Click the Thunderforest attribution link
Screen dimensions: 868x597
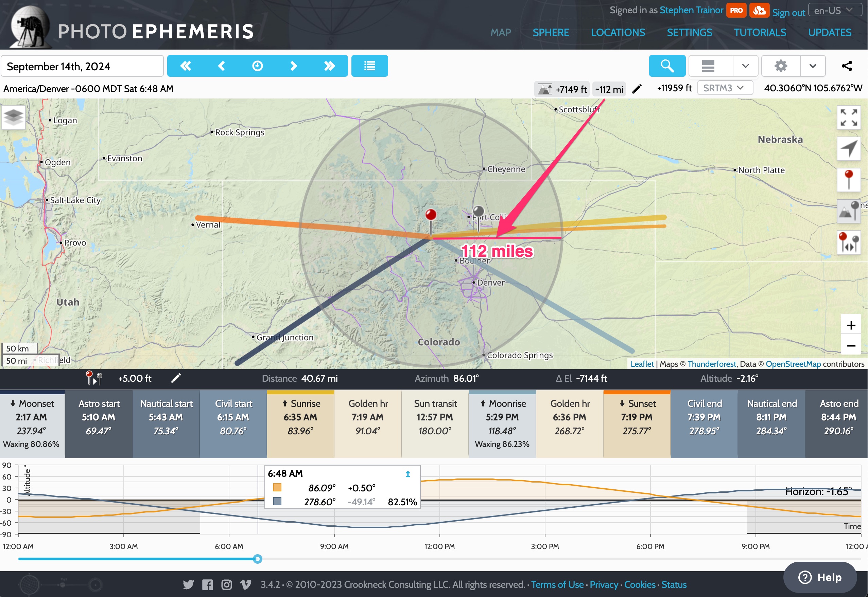point(712,364)
